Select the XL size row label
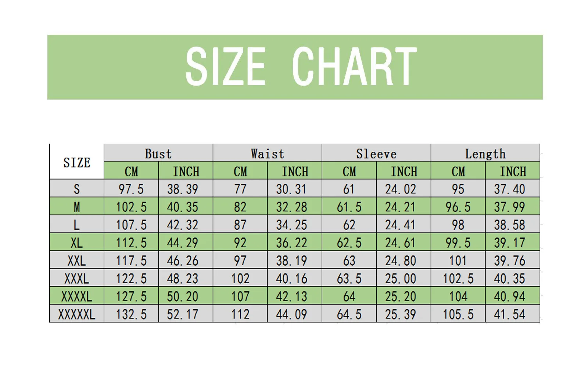 [x=76, y=242]
